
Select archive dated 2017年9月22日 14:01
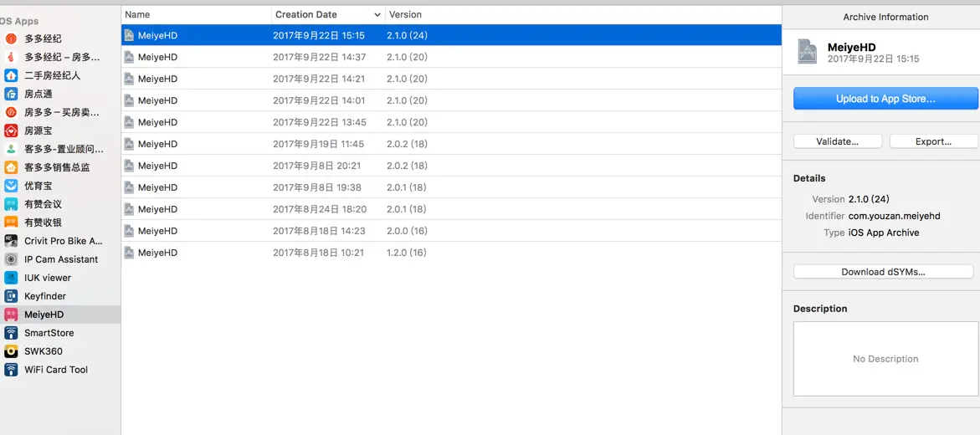tap(451, 100)
